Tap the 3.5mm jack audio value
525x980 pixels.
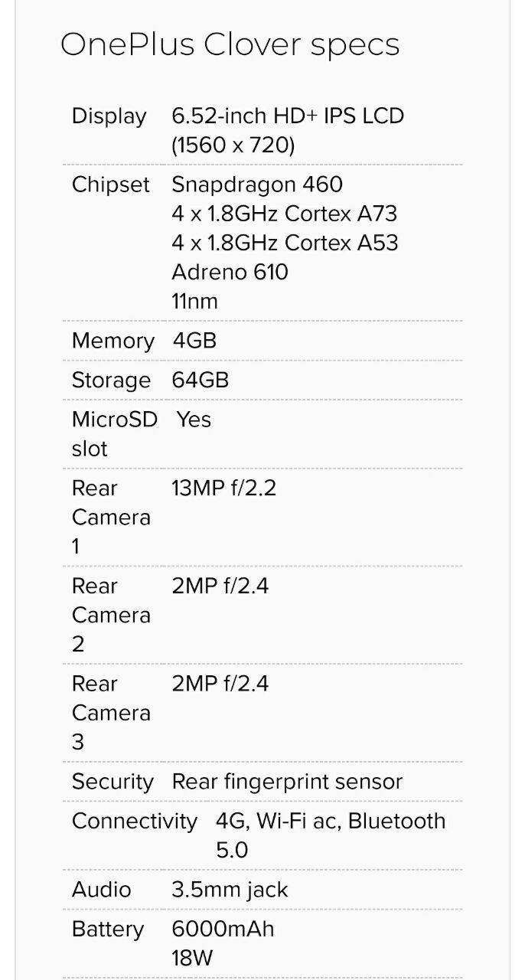[230, 890]
